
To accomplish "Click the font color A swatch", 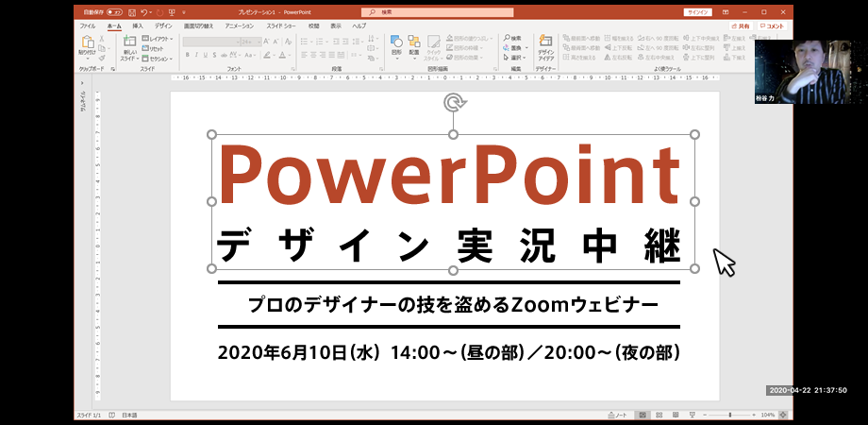I will coord(282,55).
